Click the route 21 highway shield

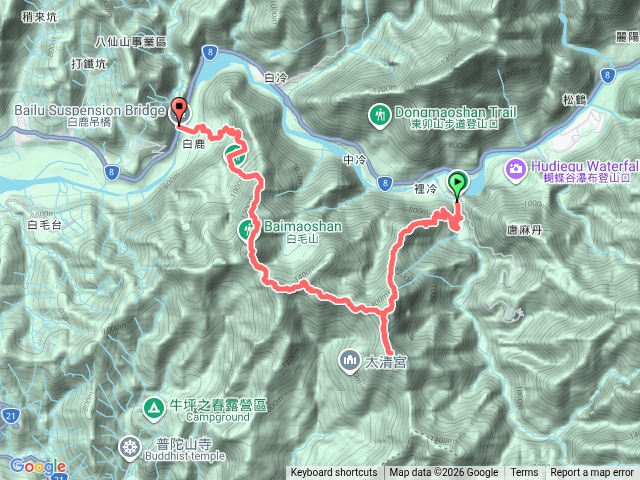point(10,416)
